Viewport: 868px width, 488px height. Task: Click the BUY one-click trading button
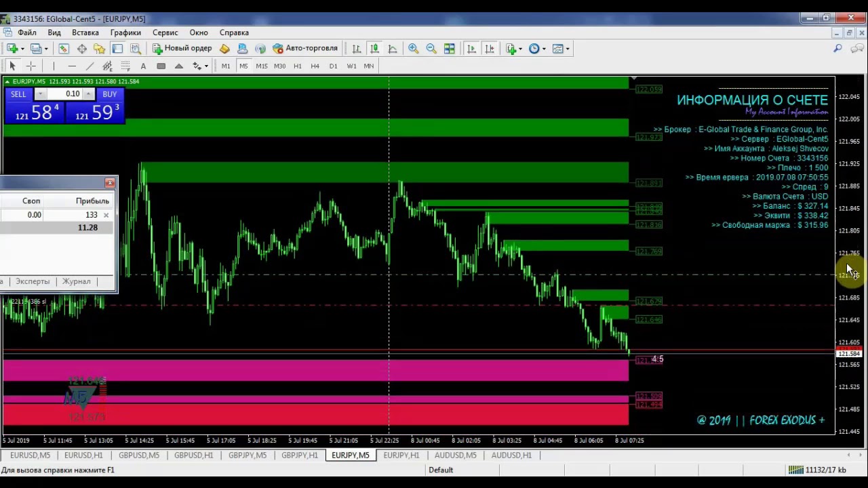point(109,94)
